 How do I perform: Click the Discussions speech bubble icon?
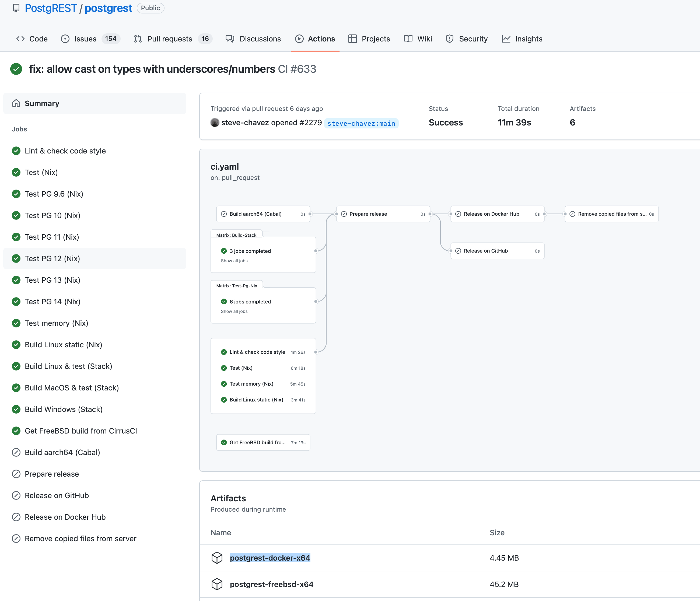click(229, 39)
